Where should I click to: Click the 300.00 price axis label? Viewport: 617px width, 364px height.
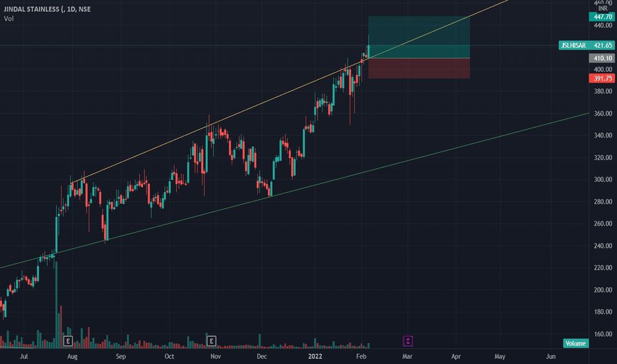click(x=603, y=179)
